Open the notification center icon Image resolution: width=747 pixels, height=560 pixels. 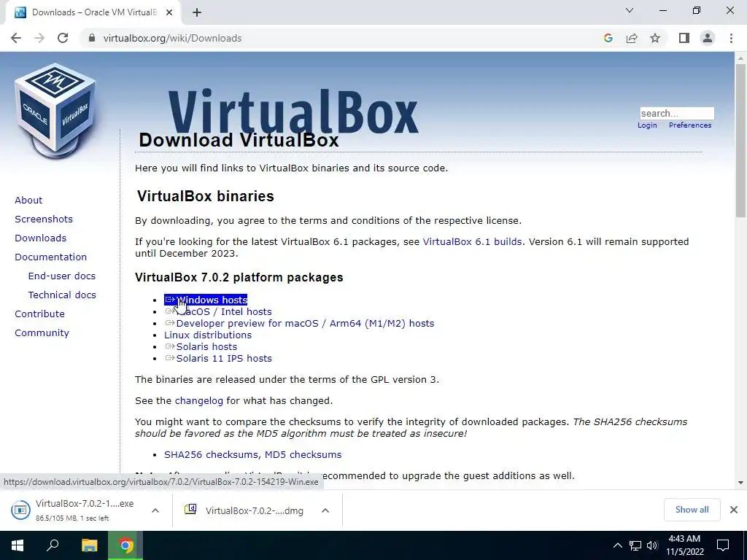[723, 545]
